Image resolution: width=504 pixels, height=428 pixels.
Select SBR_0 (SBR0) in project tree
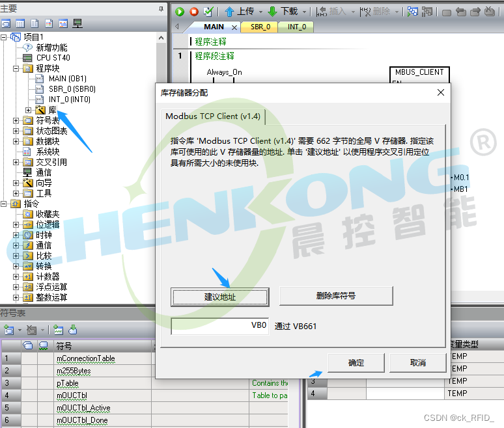point(72,89)
